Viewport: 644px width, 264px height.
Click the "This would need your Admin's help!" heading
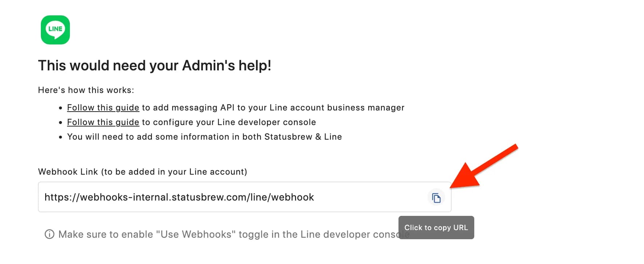154,66
